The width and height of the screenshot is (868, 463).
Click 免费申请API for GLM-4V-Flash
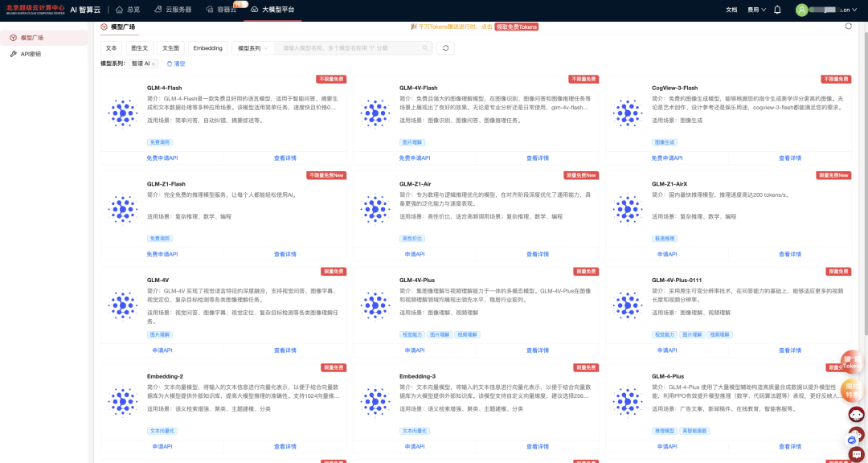415,158
